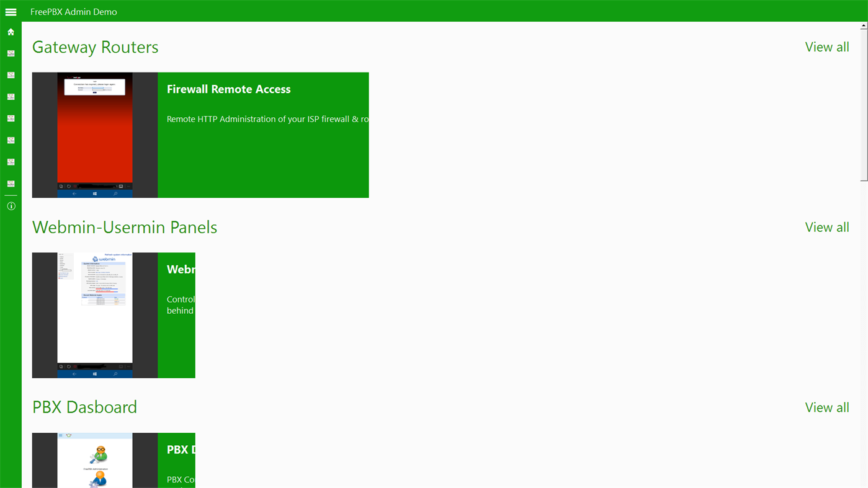The width and height of the screenshot is (868, 488).
Task: Click the Firewall Remote Access thumbnail image
Action: (94, 134)
